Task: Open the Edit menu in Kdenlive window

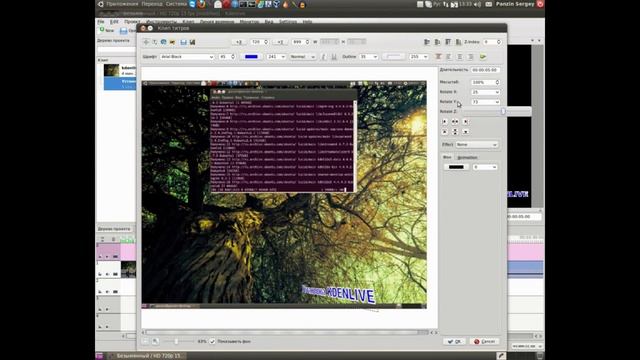Action: pos(114,22)
